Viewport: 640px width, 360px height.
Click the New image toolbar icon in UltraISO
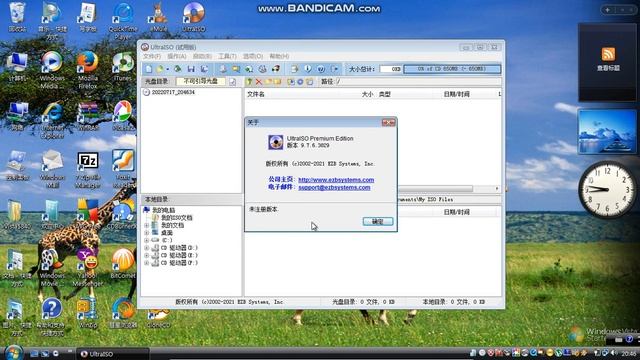149,69
